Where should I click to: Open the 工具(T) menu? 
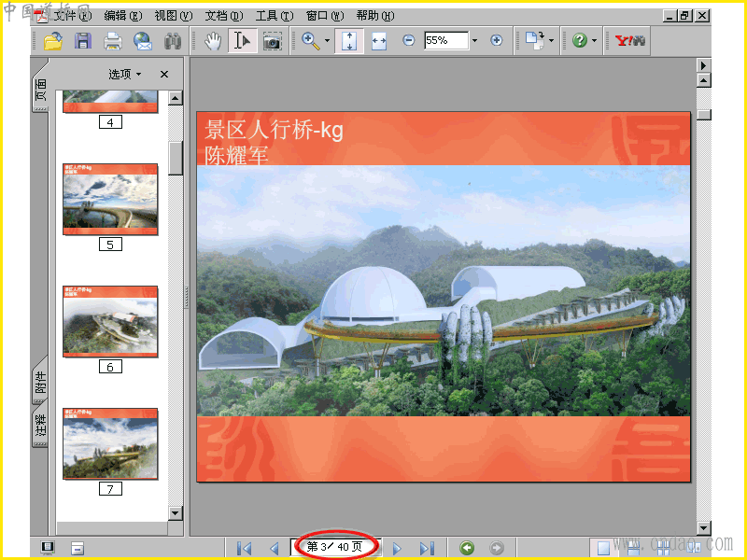pyautogui.click(x=275, y=16)
